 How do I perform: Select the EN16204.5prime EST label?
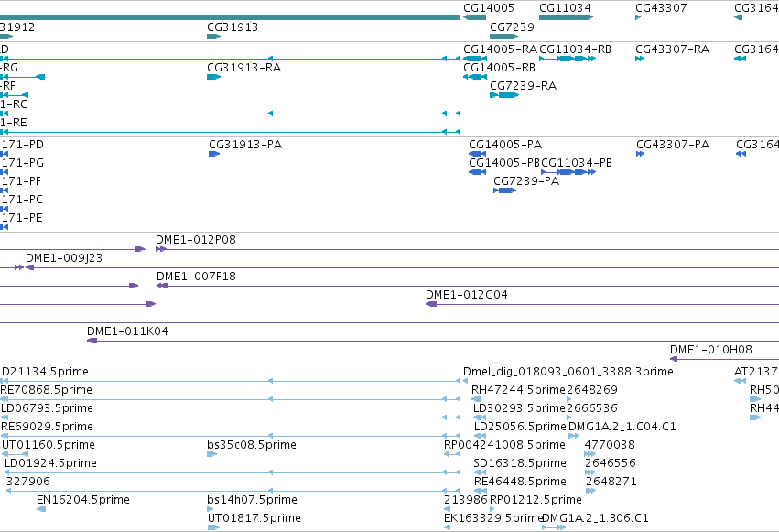pyautogui.click(x=83, y=500)
